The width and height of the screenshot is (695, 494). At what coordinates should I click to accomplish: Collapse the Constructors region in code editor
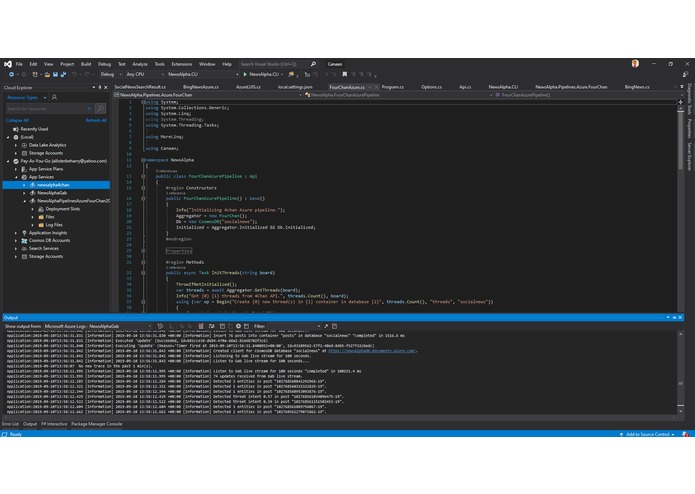coord(143,188)
